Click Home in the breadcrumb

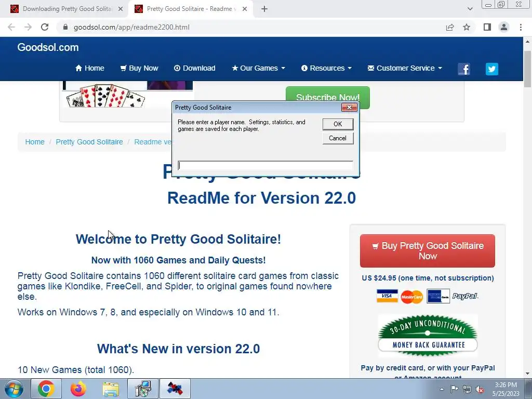(x=35, y=142)
